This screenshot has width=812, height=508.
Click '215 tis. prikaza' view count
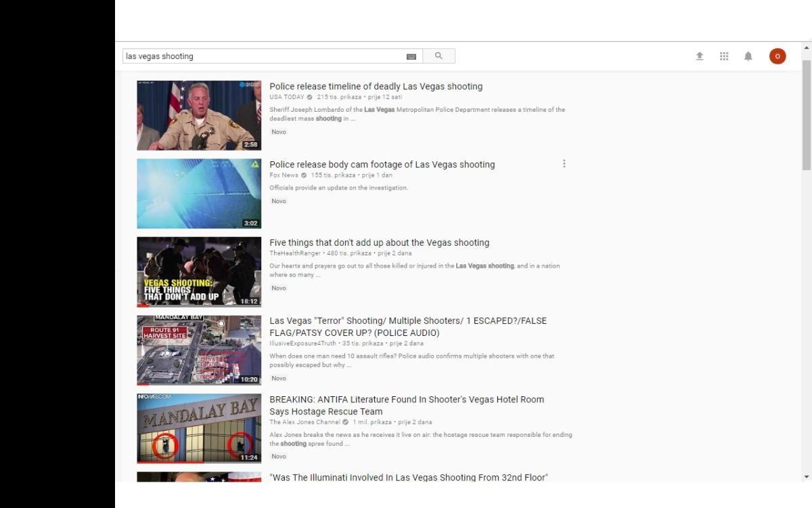(x=340, y=97)
